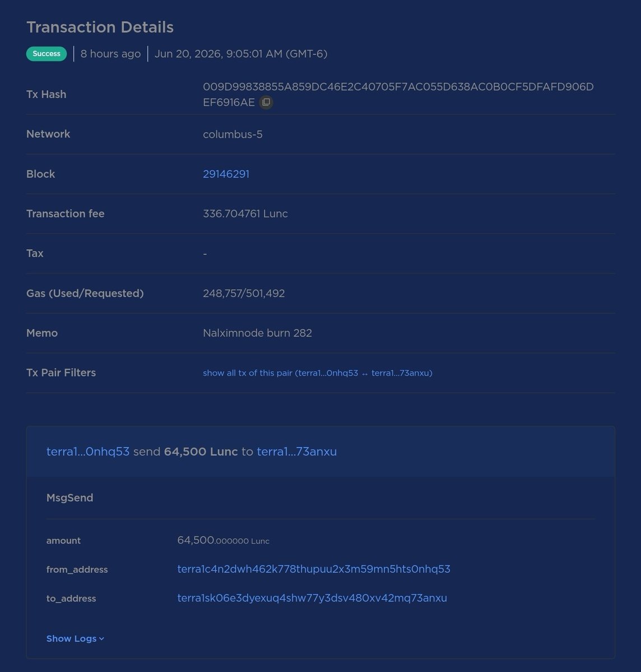Copy the Tx Hash with copy icon

[x=266, y=102]
